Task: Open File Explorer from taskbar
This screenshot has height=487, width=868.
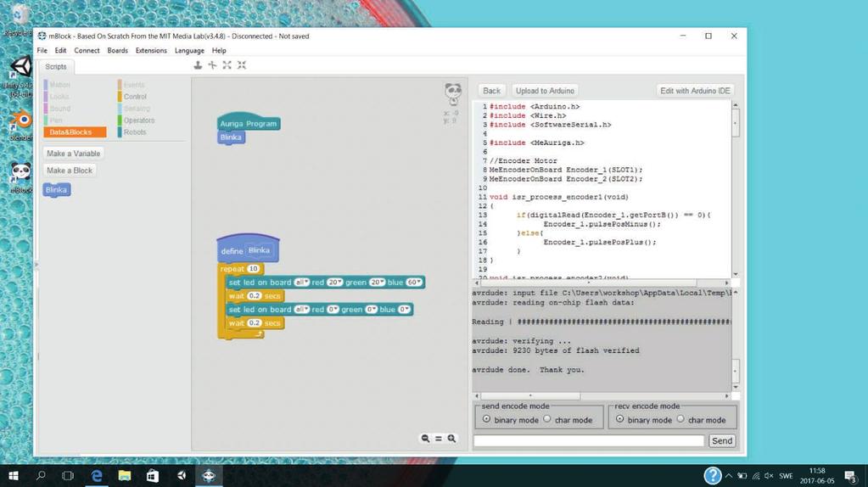Action: (x=125, y=475)
